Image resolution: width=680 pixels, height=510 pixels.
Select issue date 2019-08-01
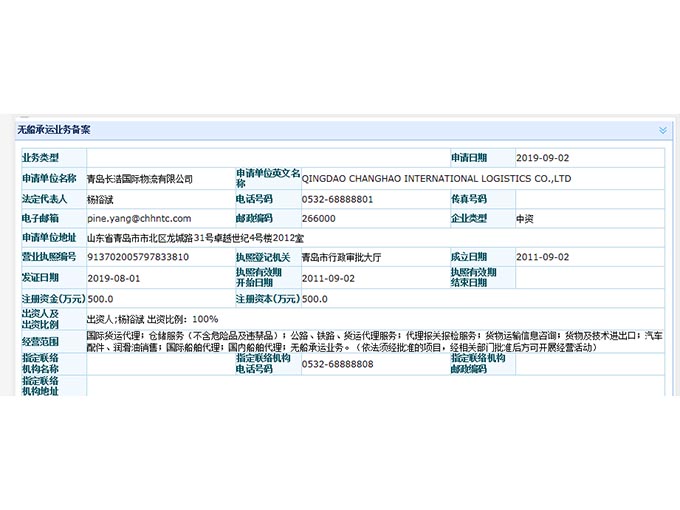pyautogui.click(x=114, y=278)
